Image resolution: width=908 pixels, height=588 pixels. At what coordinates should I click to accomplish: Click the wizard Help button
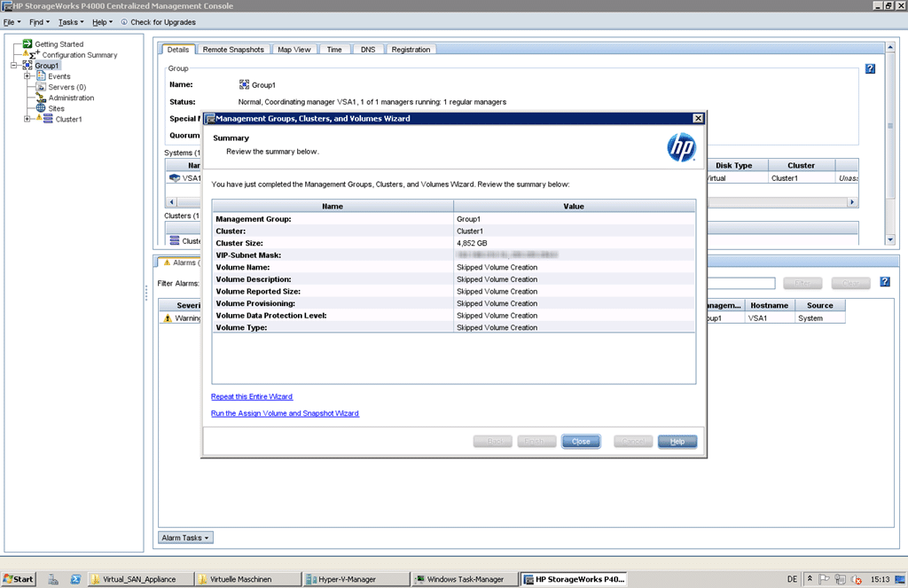[x=677, y=442]
